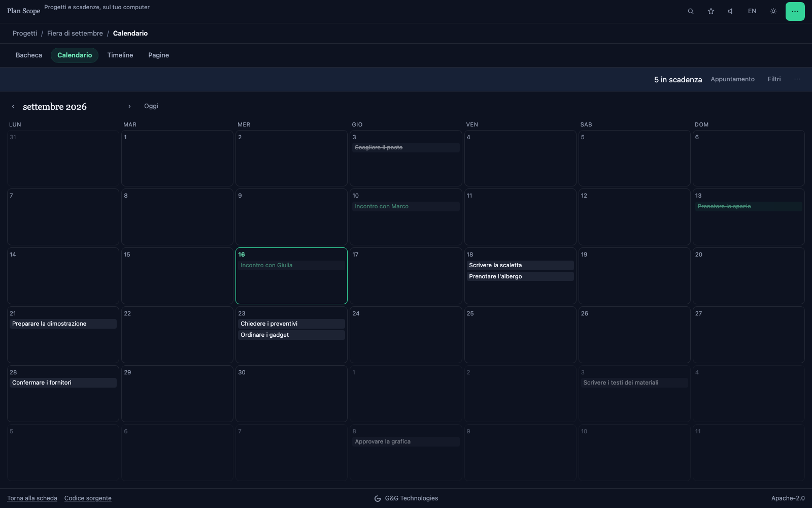The height and width of the screenshot is (508, 812).
Task: Open the Codice sorgente link
Action: click(88, 498)
